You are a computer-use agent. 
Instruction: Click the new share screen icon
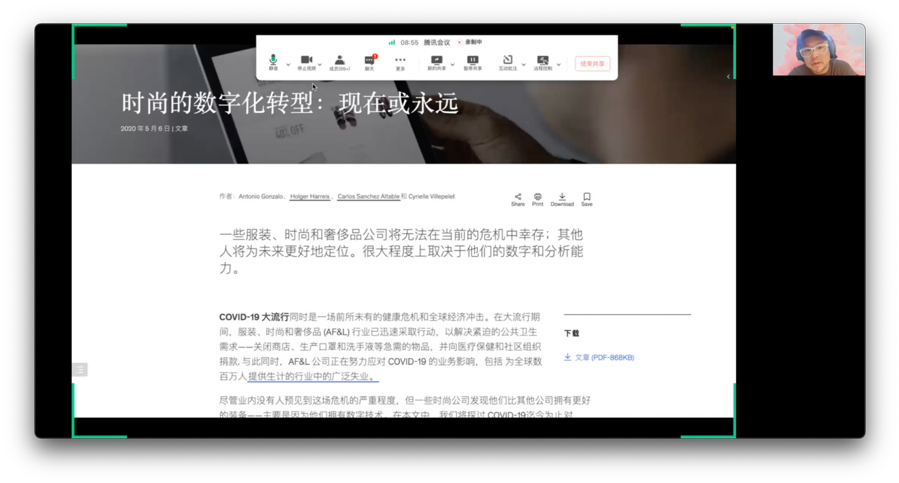pyautogui.click(x=437, y=62)
